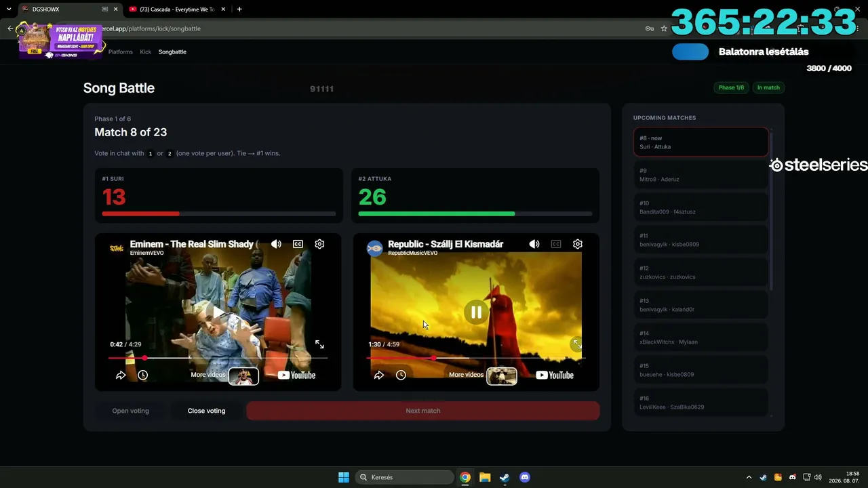Go back to the previous page
868x488 pixels.
10,28
